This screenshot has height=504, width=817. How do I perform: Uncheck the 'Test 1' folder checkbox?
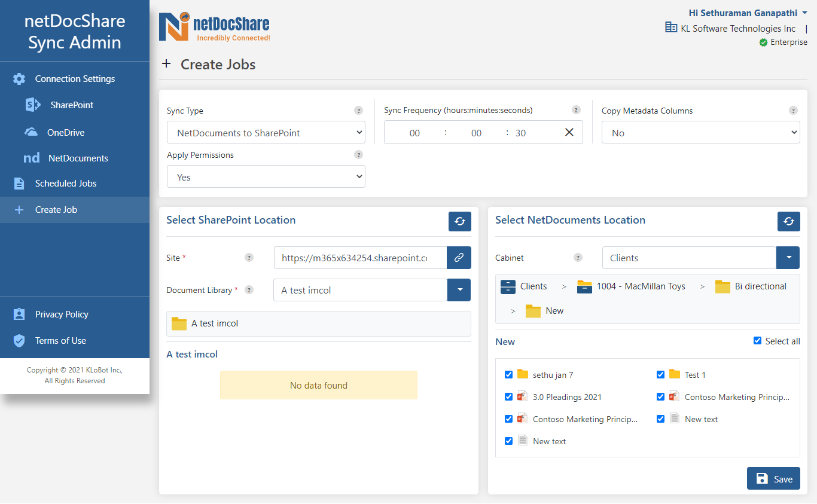coord(660,375)
